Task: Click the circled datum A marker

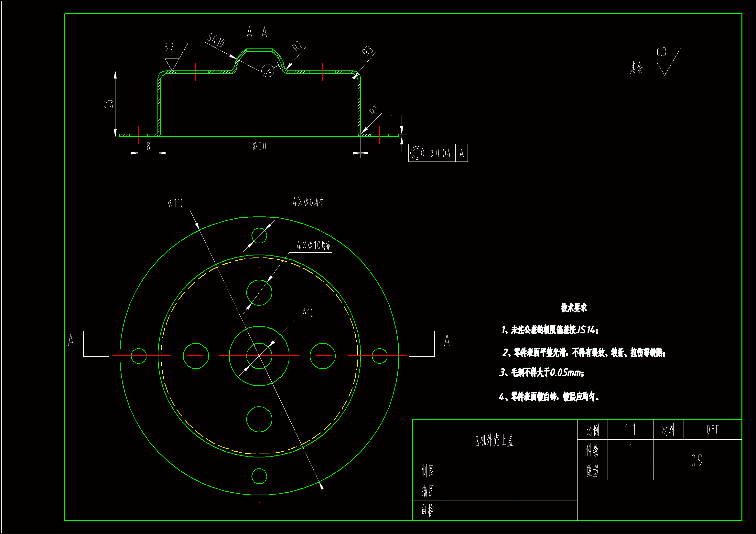Action: click(x=267, y=70)
